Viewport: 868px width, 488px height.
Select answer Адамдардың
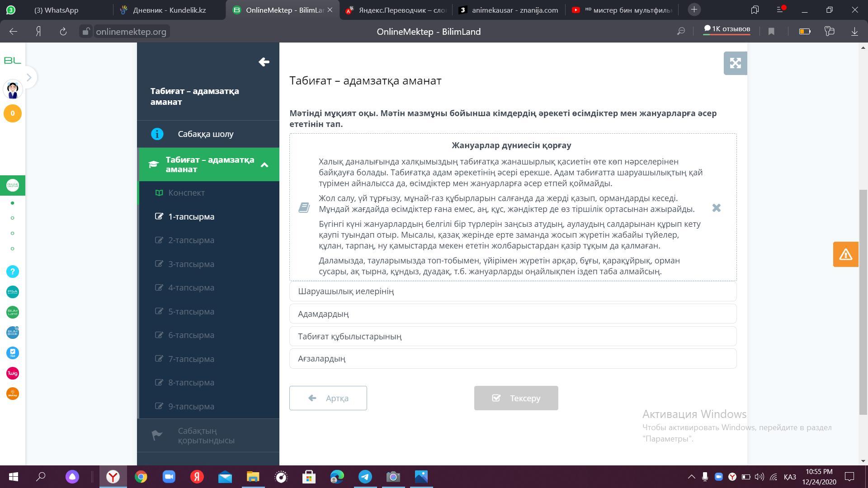[x=513, y=314]
